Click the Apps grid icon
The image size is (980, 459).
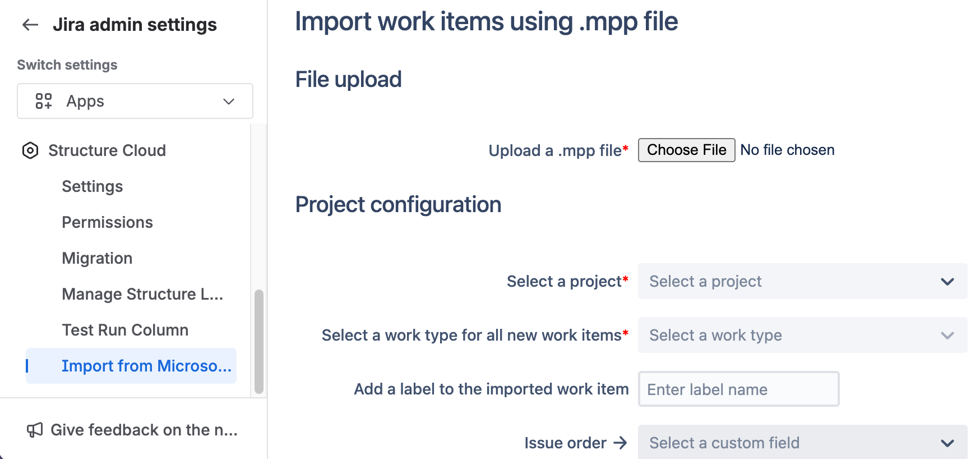[44, 101]
